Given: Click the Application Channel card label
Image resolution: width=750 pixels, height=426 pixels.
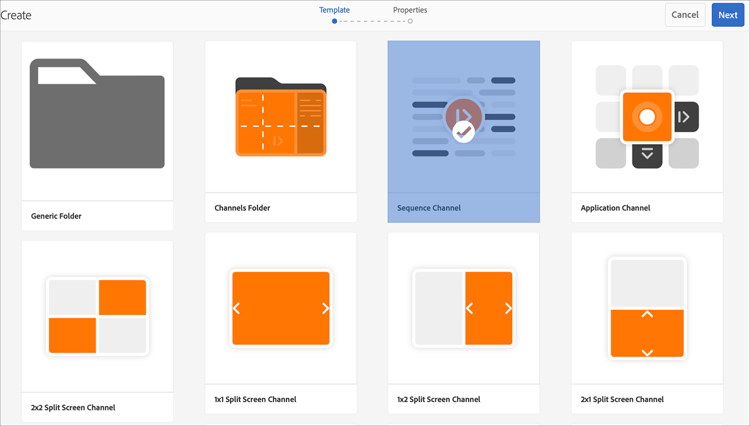Looking at the screenshot, I should [x=615, y=208].
